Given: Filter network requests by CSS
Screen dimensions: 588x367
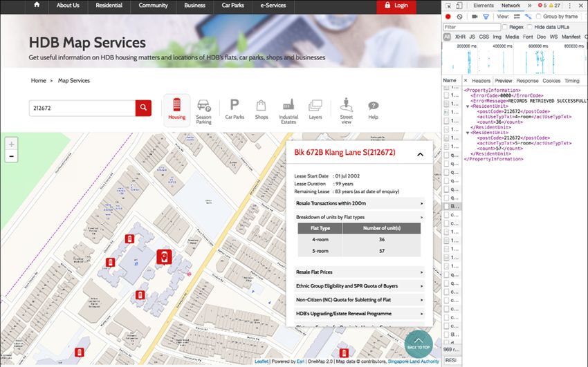Looking at the screenshot, I should [484, 37].
